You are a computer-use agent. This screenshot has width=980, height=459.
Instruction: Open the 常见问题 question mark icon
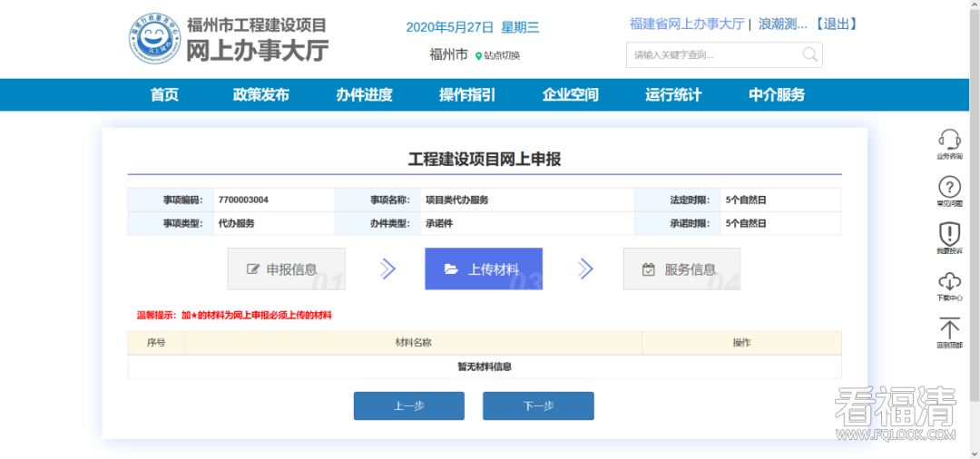(x=949, y=187)
